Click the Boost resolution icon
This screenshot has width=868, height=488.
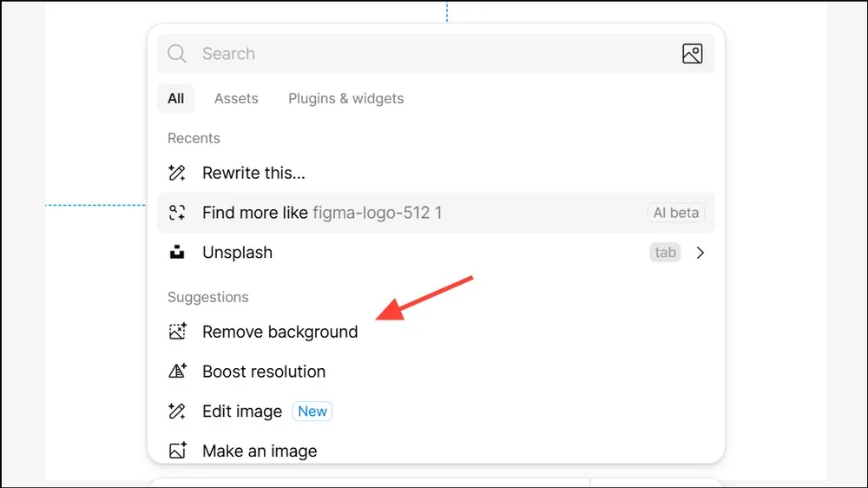178,371
